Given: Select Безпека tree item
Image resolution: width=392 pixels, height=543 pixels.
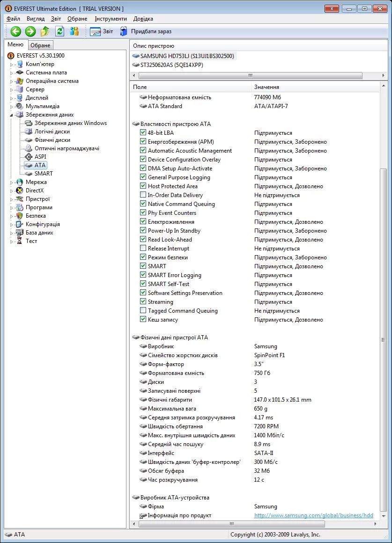Looking at the screenshot, I should pos(31,216).
